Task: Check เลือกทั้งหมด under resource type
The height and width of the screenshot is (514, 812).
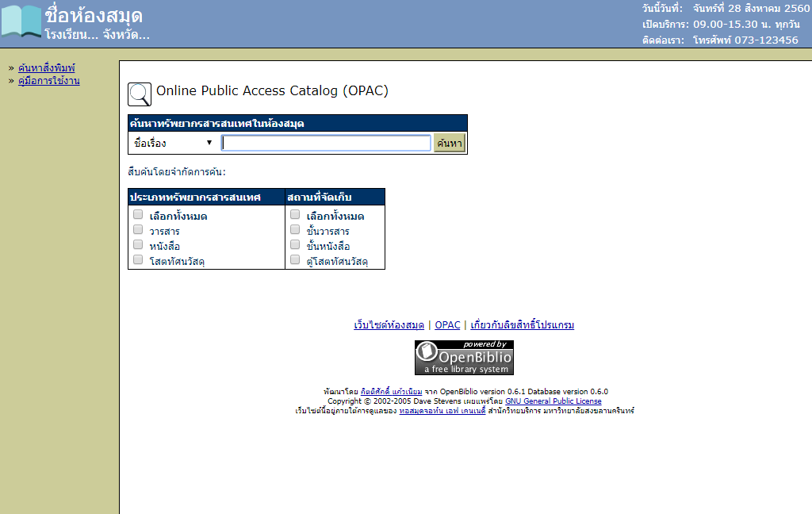Action: pos(138,214)
